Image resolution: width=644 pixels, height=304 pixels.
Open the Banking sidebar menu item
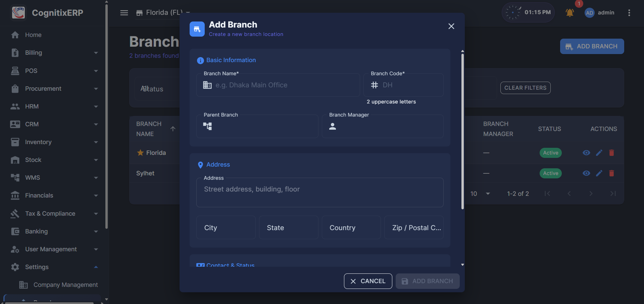pyautogui.click(x=54, y=231)
